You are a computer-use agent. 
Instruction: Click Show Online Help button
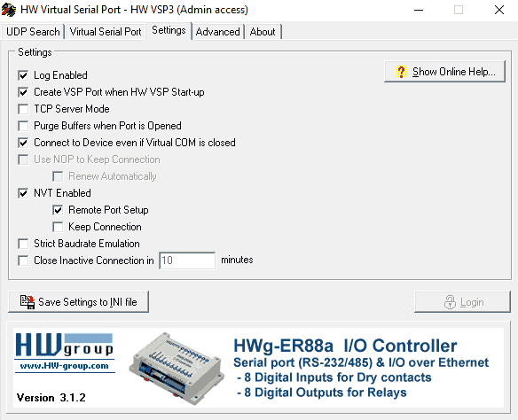(x=444, y=71)
